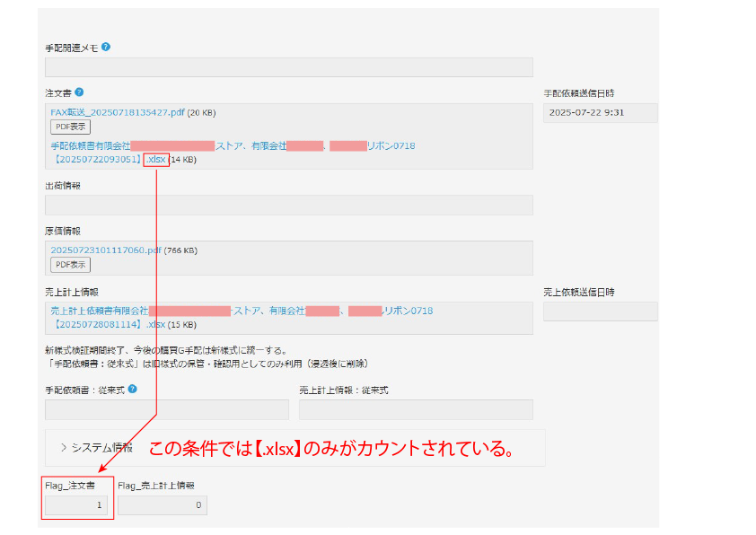Click the help icon next to 注文書
756x535 pixels.
[x=79, y=92]
